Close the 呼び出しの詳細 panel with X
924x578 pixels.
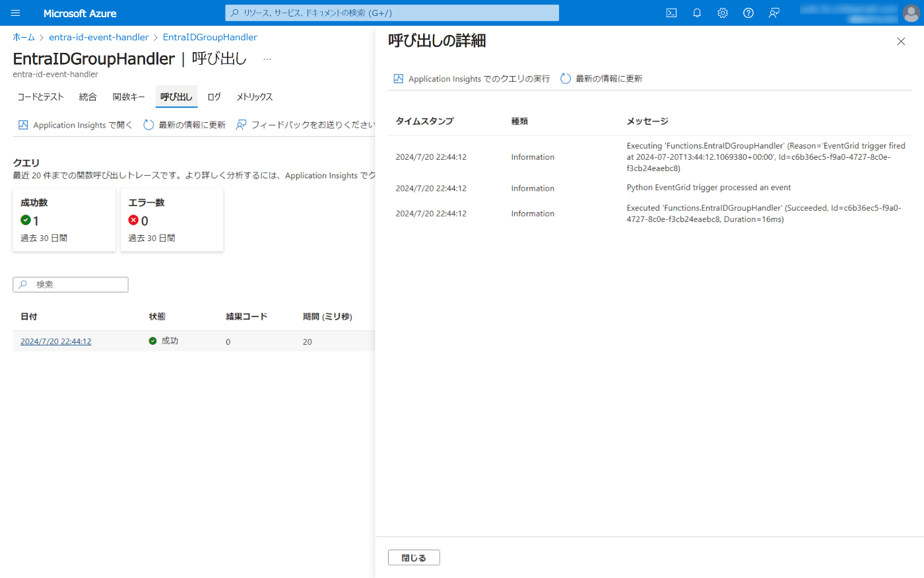pyautogui.click(x=901, y=42)
